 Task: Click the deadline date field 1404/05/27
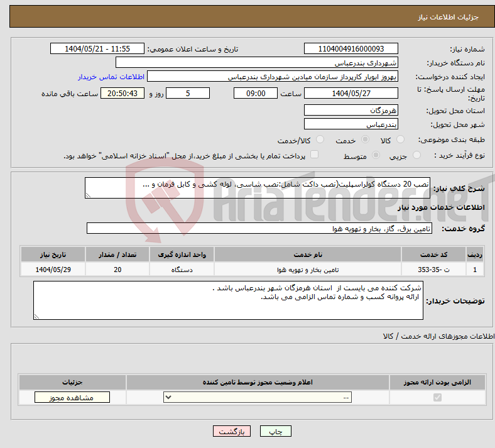click(351, 93)
